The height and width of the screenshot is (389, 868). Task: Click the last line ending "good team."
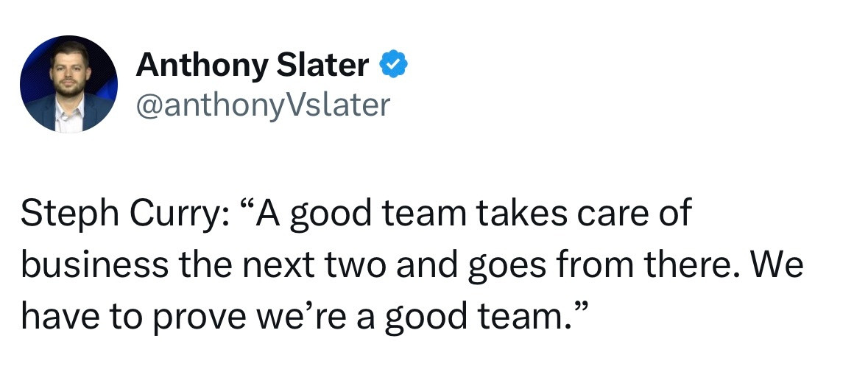point(304,316)
